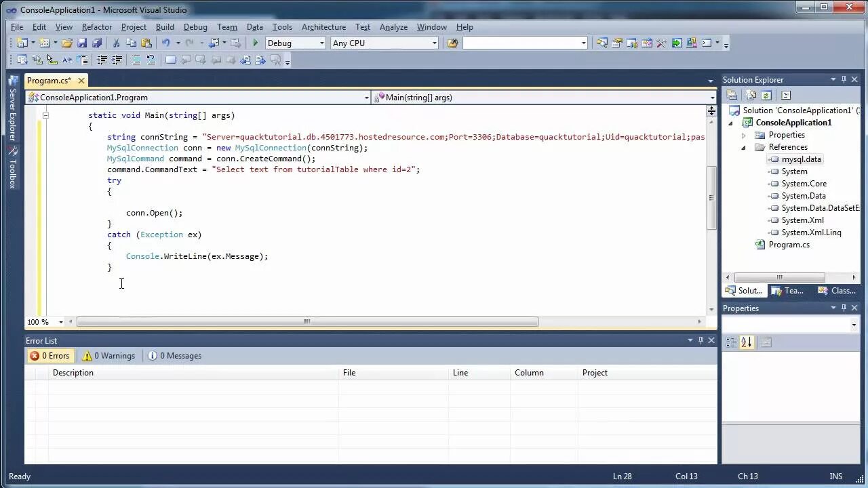Collapse the References node in Solution Explorer
This screenshot has width=868, height=488.
coord(743,147)
